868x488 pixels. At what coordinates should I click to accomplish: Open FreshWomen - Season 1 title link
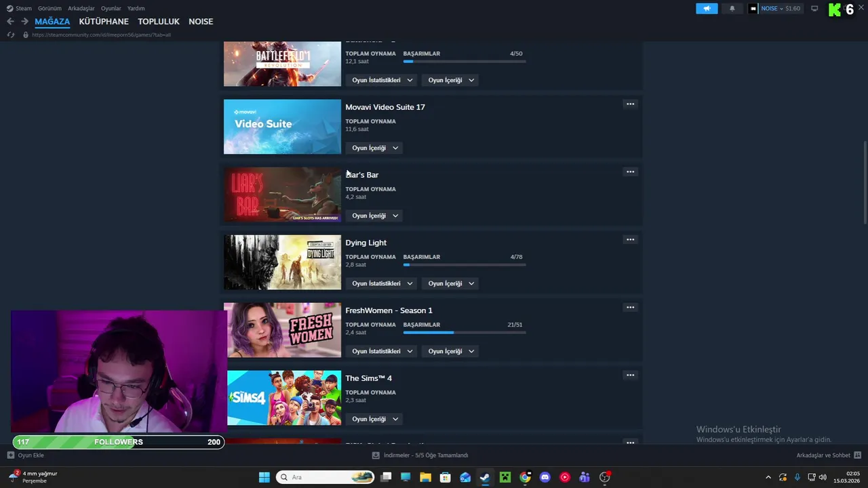tap(389, 310)
